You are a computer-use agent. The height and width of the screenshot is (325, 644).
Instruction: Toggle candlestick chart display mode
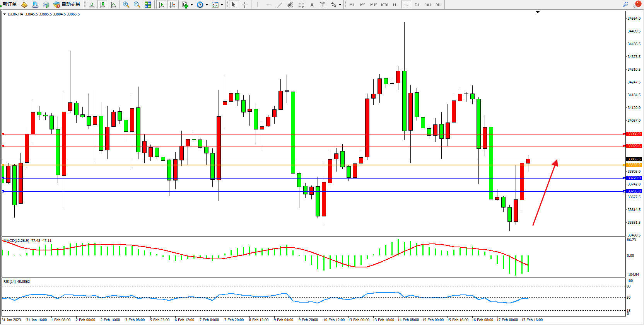[102, 5]
